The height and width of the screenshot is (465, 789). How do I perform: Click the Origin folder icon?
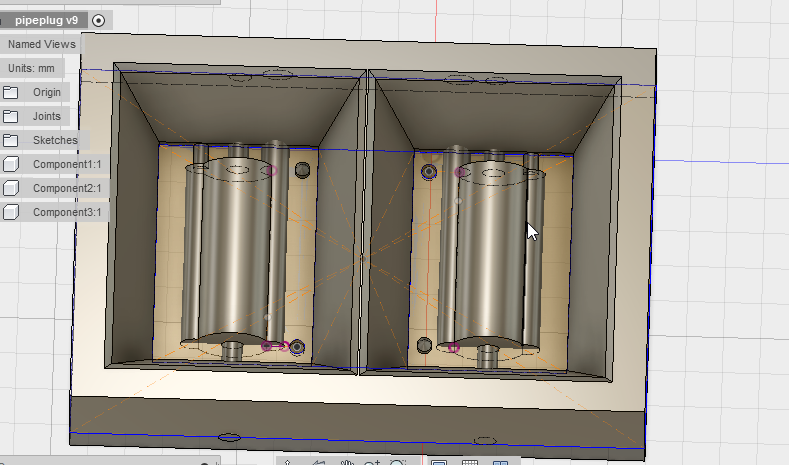(x=10, y=93)
